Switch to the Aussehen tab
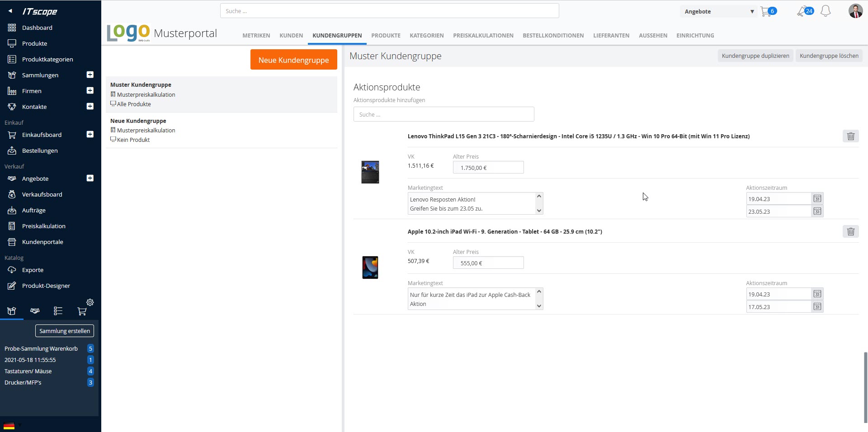868x432 pixels. pos(653,35)
